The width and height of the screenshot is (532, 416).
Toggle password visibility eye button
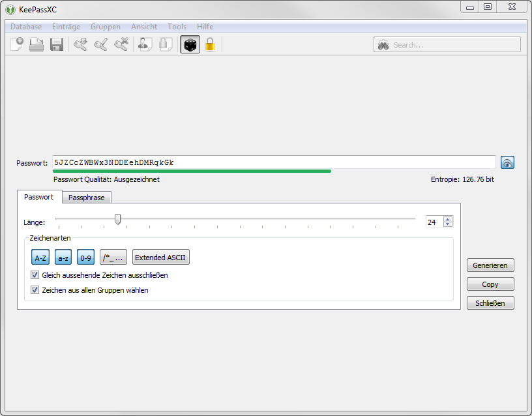click(507, 162)
